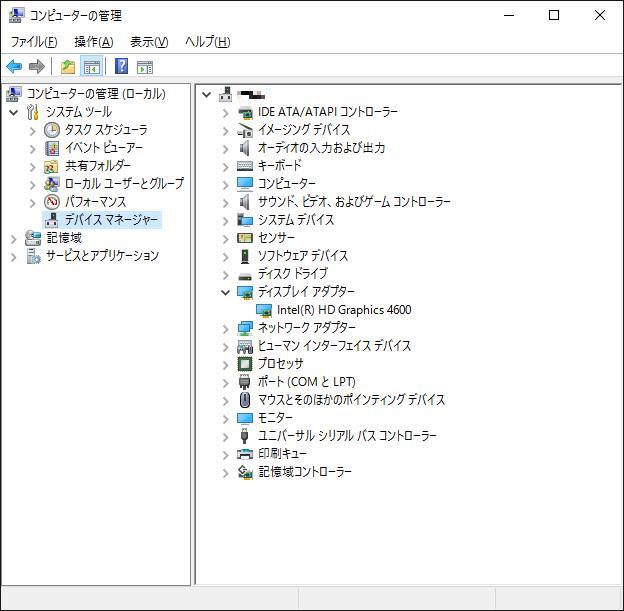Collapse the ディスプレイ アダプター category

pyautogui.click(x=226, y=293)
